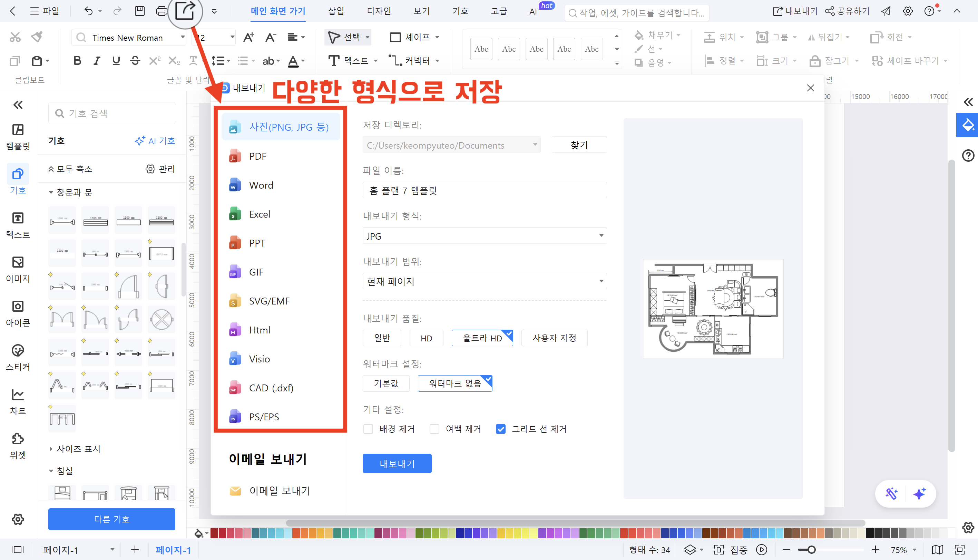
Task: Apply bold formatting
Action: click(77, 60)
